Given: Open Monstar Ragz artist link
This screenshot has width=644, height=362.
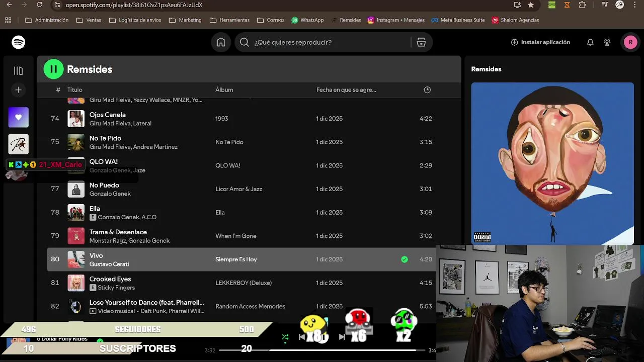Looking at the screenshot, I should click(x=108, y=241).
